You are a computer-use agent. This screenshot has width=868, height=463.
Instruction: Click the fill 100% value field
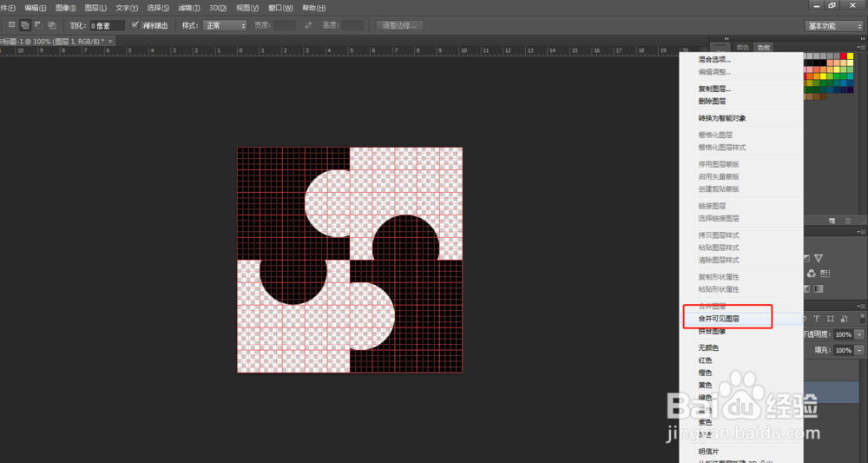pos(844,350)
